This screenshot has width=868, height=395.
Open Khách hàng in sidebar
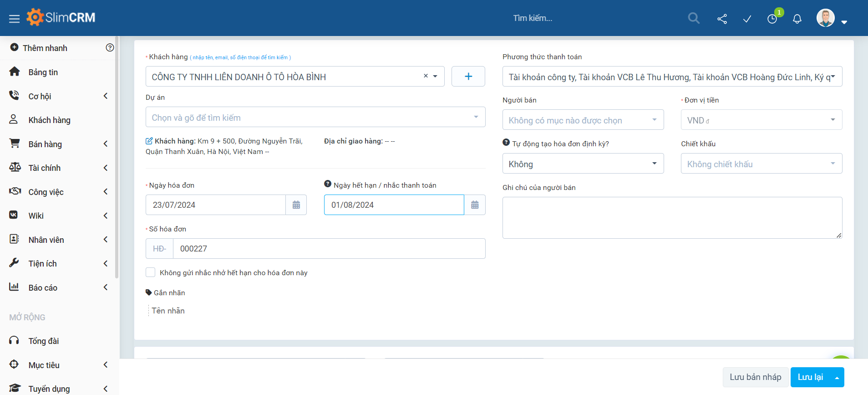[49, 120]
